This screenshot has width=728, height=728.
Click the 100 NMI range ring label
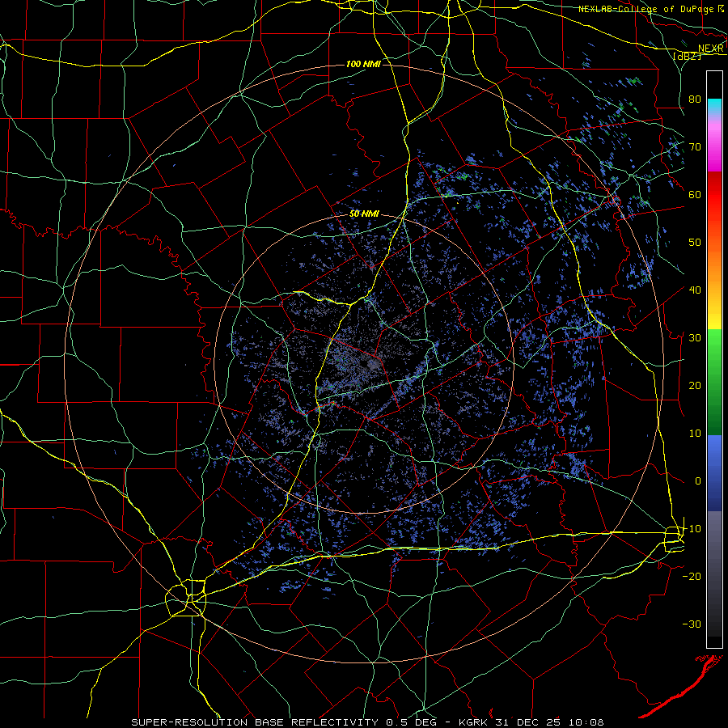point(363,64)
